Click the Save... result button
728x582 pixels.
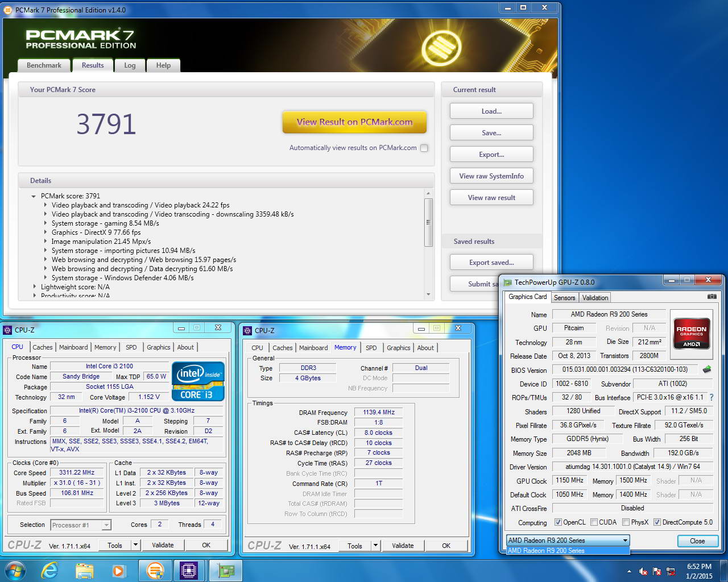click(x=491, y=133)
